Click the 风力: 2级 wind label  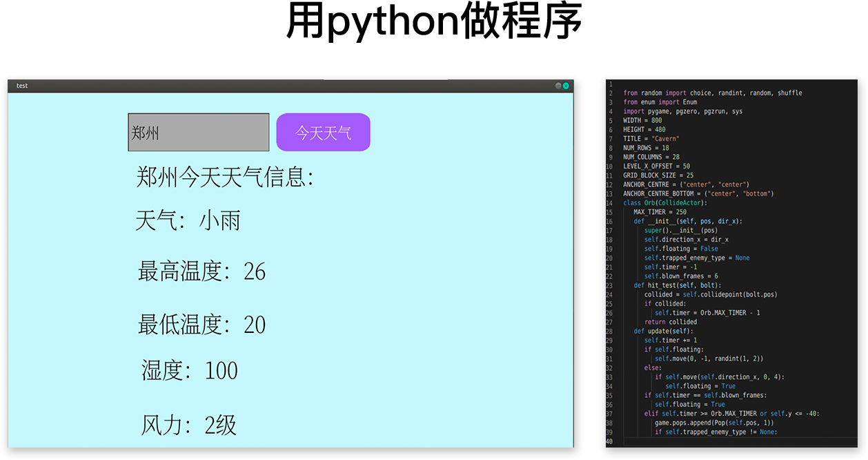point(189,425)
